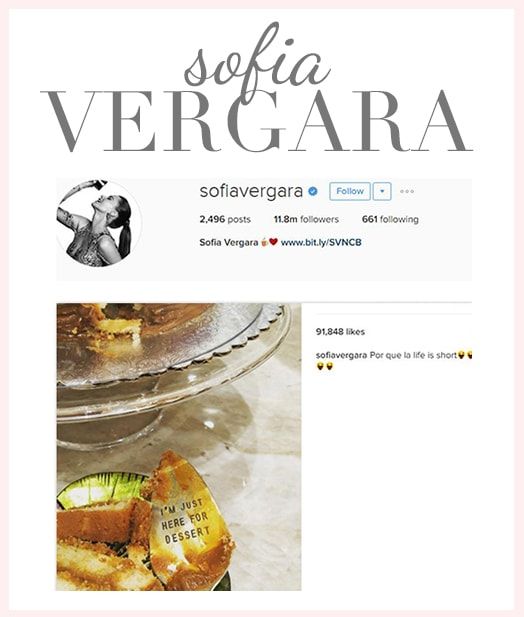Viewport: 524px width, 617px height.
Task: Click the 'Sofia Vergara' bio name text
Action: tap(229, 242)
